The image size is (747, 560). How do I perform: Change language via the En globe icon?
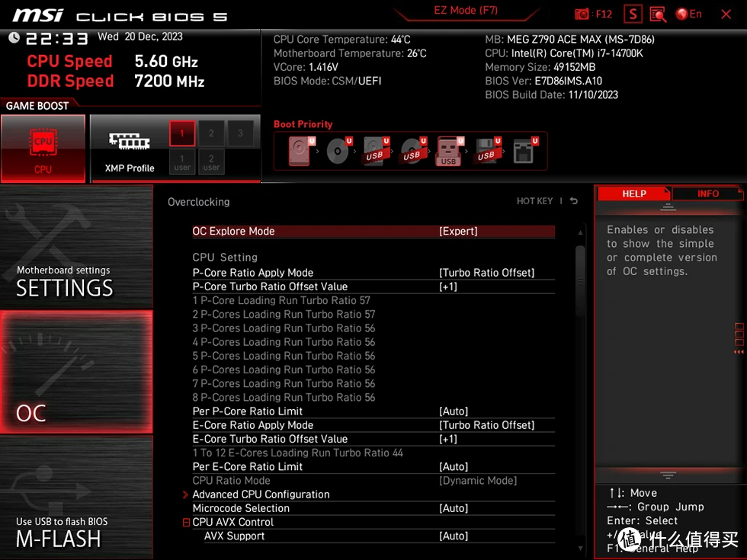(x=689, y=14)
